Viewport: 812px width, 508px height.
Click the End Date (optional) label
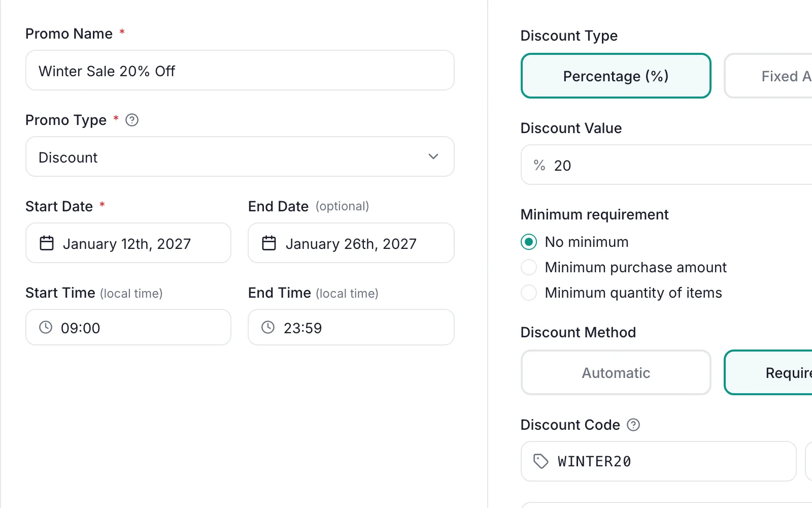point(309,206)
